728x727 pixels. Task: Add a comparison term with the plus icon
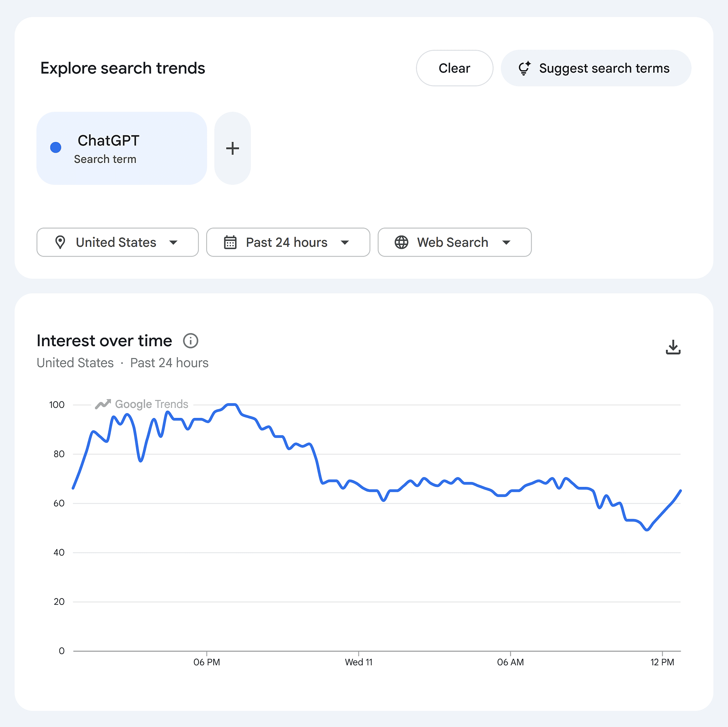pyautogui.click(x=232, y=148)
